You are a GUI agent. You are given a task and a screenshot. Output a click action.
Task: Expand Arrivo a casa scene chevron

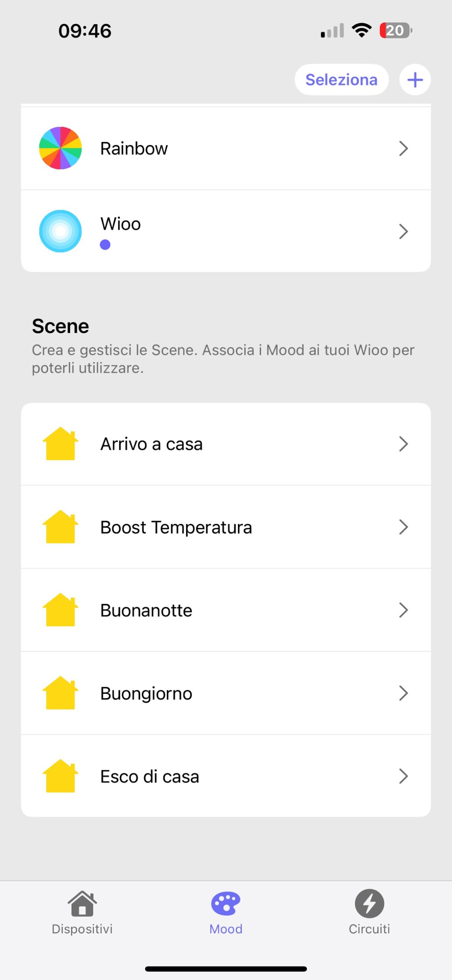point(403,444)
